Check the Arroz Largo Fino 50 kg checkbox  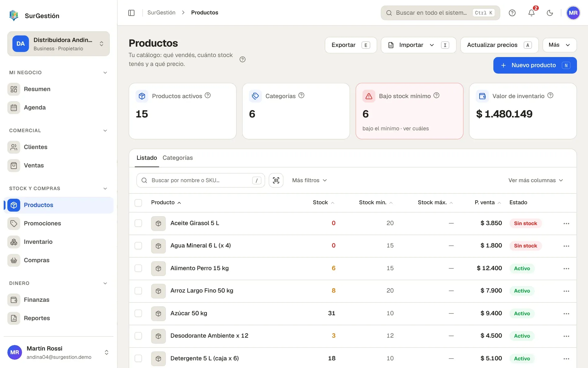coord(138,291)
